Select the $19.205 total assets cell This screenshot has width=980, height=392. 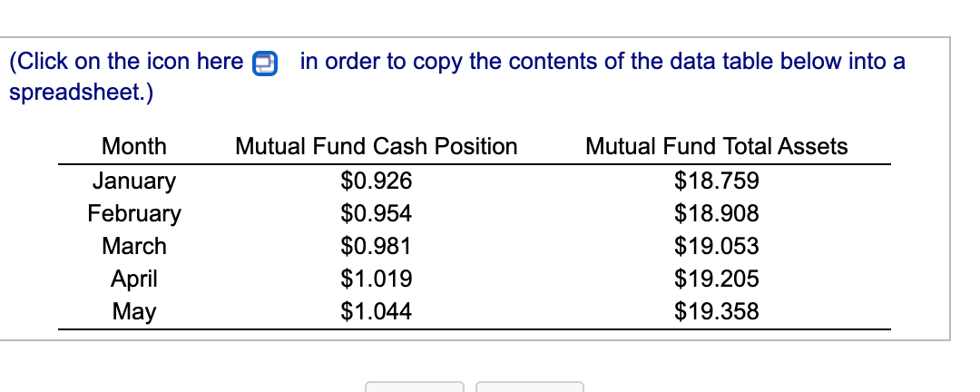point(716,279)
